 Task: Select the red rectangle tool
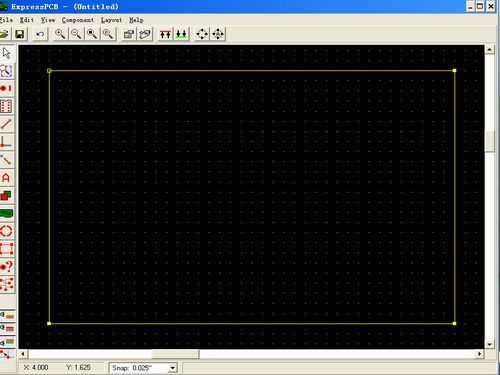point(6,249)
